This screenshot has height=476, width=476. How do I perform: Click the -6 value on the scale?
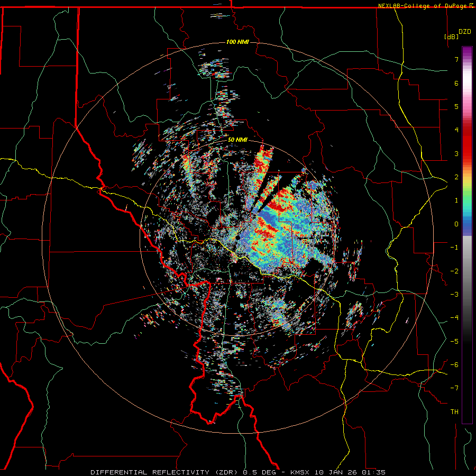coord(454,365)
